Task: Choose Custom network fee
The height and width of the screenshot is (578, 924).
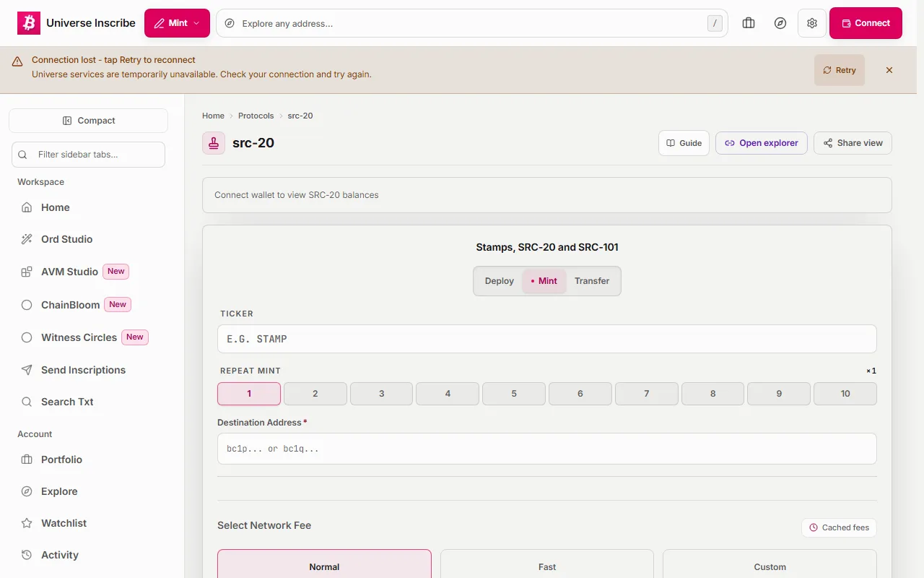Action: [770, 564]
